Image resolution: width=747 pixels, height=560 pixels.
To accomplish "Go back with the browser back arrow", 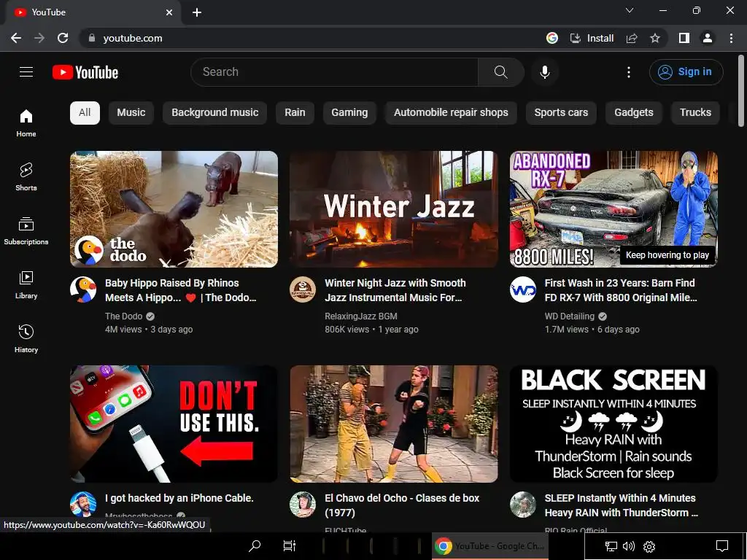I will (x=16, y=38).
